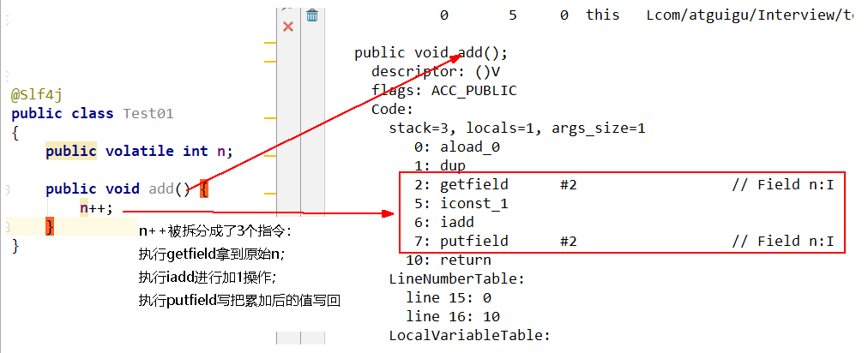Click the Test01 class name
This screenshot has width=868, height=353.
click(x=148, y=113)
